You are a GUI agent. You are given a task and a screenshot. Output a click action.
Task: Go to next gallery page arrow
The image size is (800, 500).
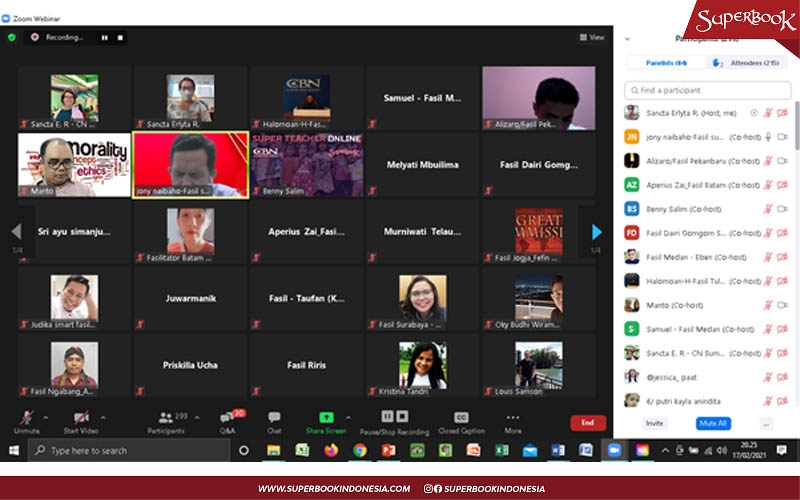[596, 232]
